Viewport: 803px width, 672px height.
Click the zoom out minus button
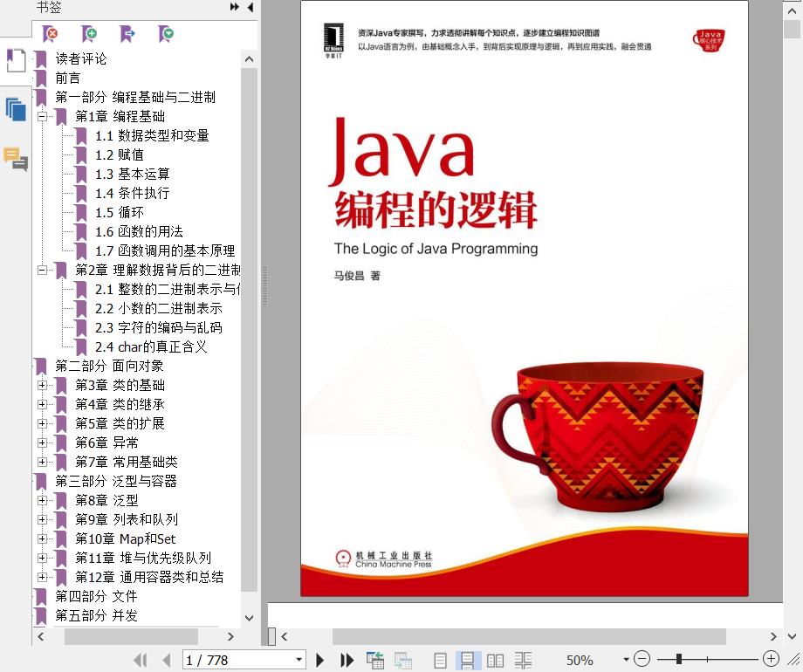(x=642, y=659)
